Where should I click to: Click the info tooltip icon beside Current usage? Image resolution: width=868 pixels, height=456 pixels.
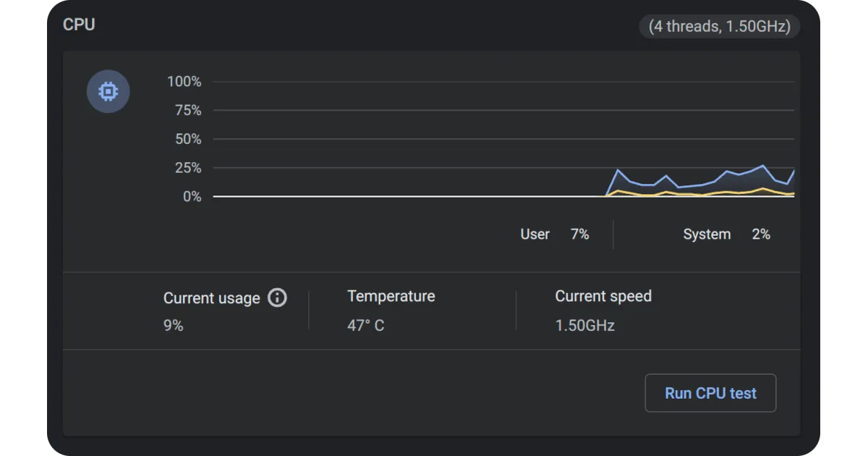click(277, 297)
